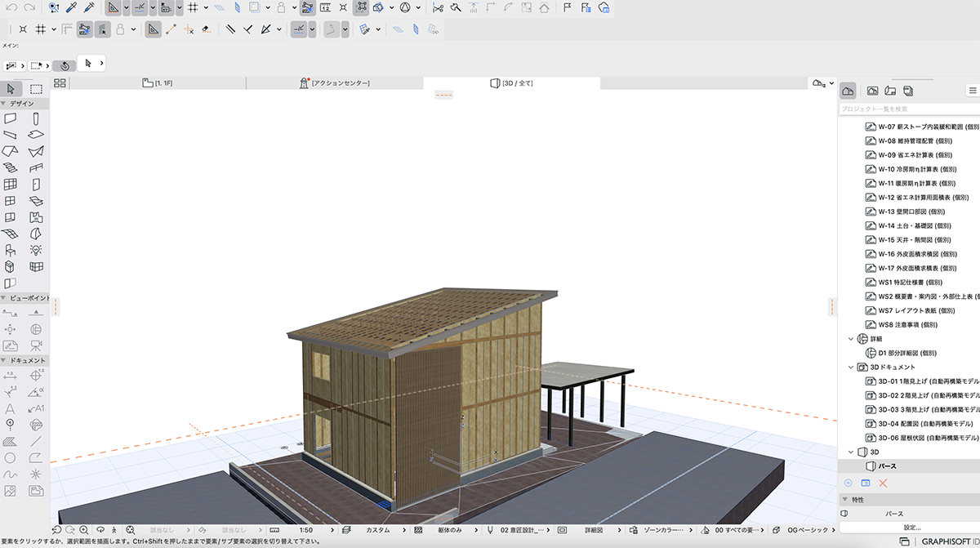Toggle grid snap in top toolbar
The image size is (980, 548).
coord(193,8)
